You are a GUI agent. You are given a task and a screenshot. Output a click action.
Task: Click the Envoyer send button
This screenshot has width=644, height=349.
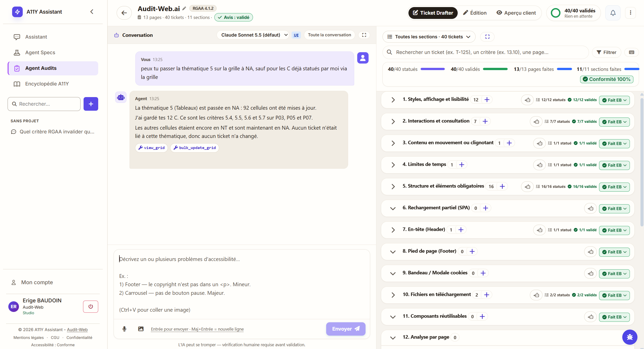coord(345,329)
